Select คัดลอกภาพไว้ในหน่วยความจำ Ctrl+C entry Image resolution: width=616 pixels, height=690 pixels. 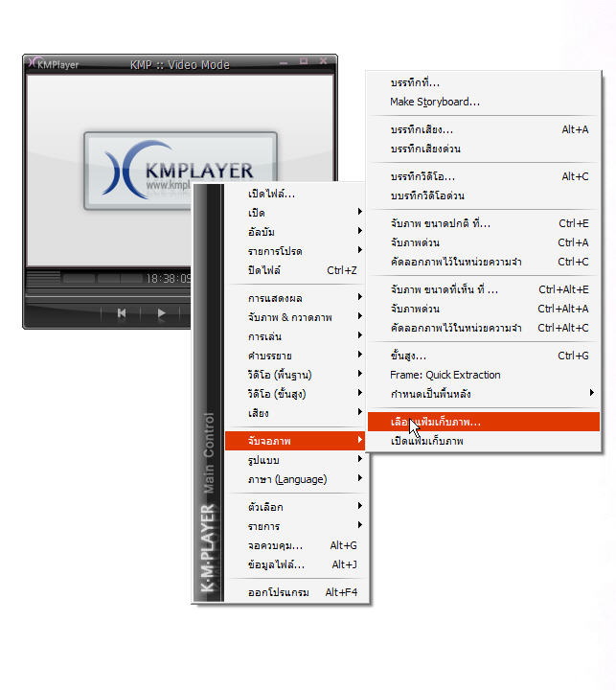click(483, 262)
